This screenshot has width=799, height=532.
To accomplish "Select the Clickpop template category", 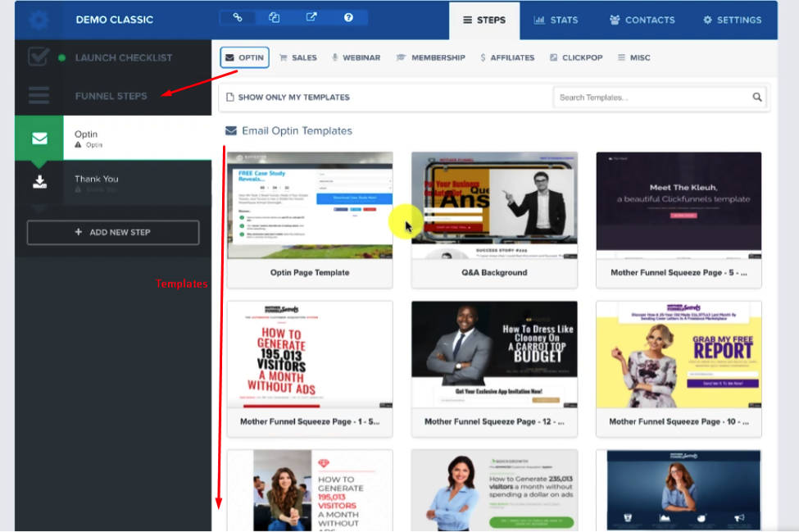I will tap(576, 57).
